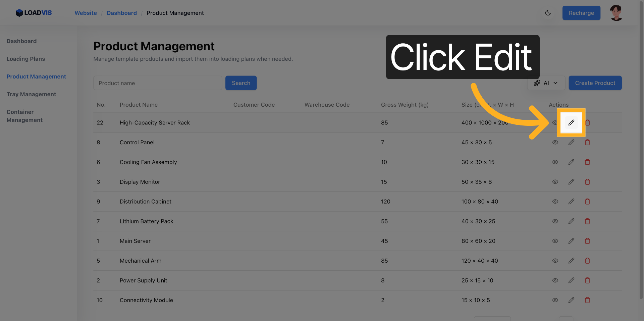The height and width of the screenshot is (321, 644).
Task: Open Container Management from sidebar
Action: click(24, 116)
